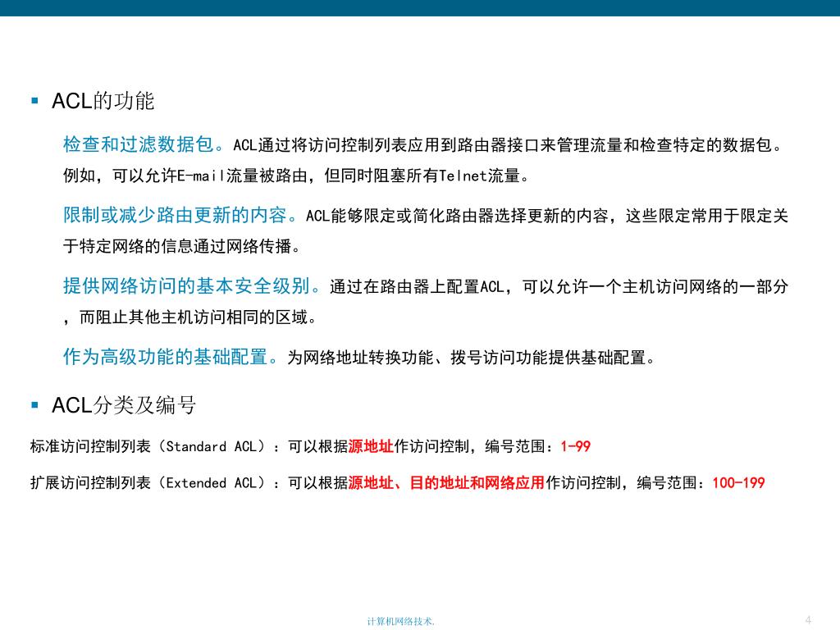Click the text "通过在路由器上配置ACL"

pyautogui.click(x=417, y=286)
